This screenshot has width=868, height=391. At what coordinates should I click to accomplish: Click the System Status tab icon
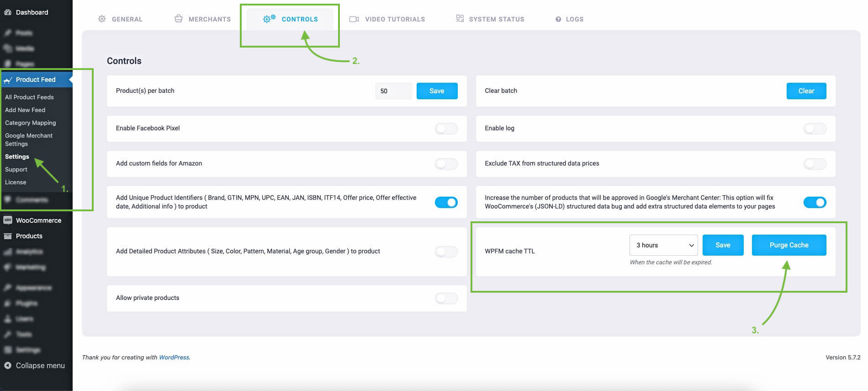pyautogui.click(x=460, y=18)
